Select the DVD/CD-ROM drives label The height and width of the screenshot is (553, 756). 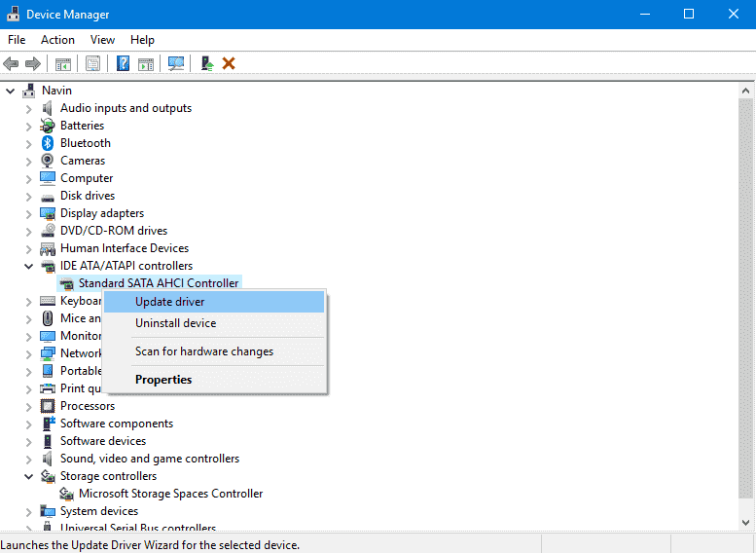(x=114, y=231)
